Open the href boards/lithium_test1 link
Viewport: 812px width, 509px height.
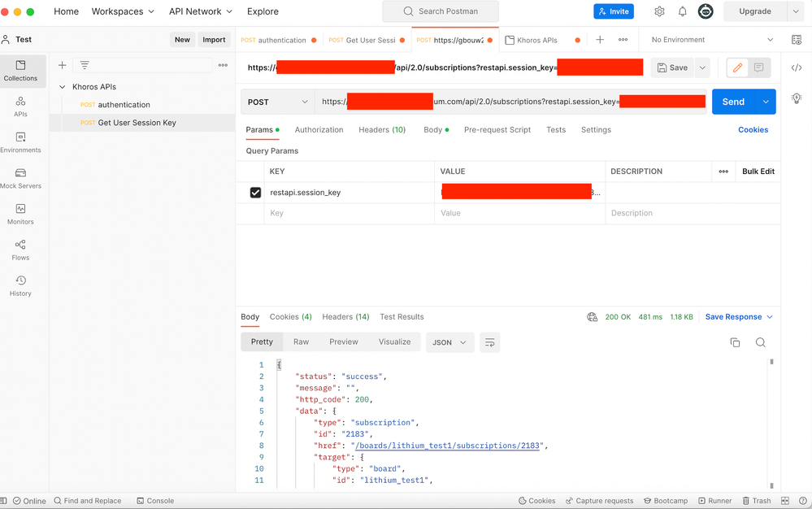(447, 446)
